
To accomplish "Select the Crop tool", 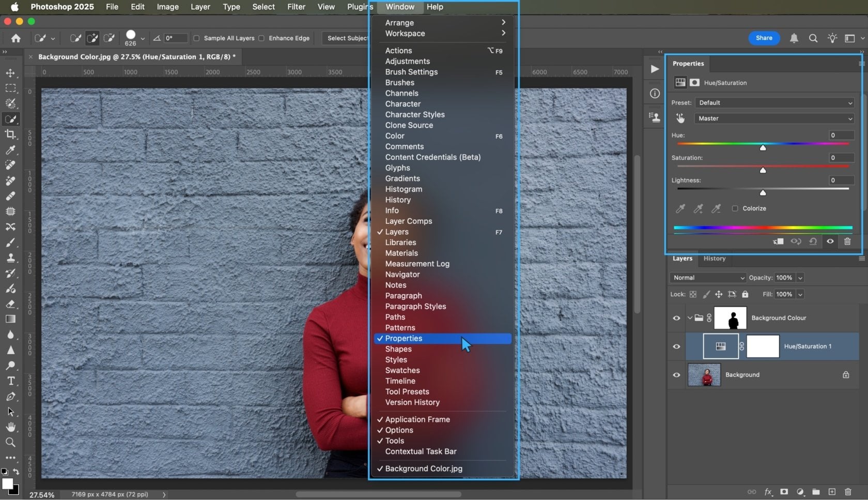I will [11, 134].
